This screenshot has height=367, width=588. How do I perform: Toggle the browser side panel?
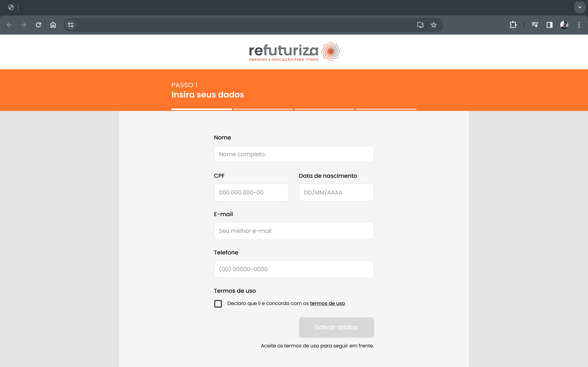click(549, 25)
